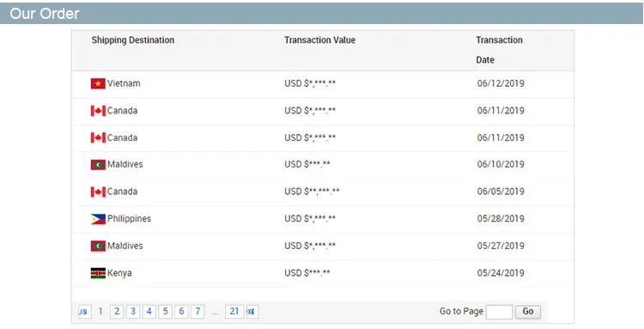Screen dimensions: 644x329
Task: Click the Kenya flag icon
Action: click(x=98, y=273)
